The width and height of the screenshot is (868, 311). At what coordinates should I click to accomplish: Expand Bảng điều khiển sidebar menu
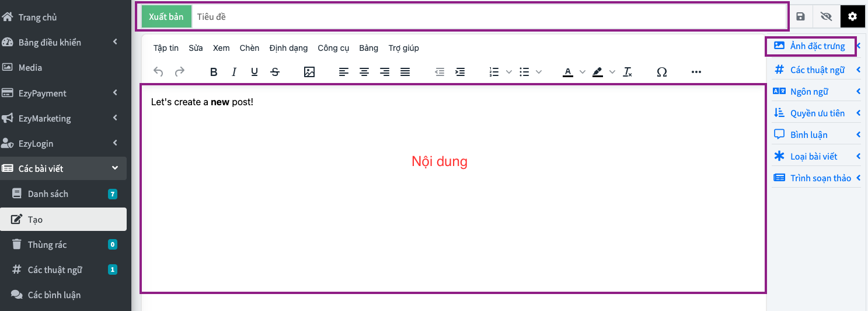(x=63, y=42)
